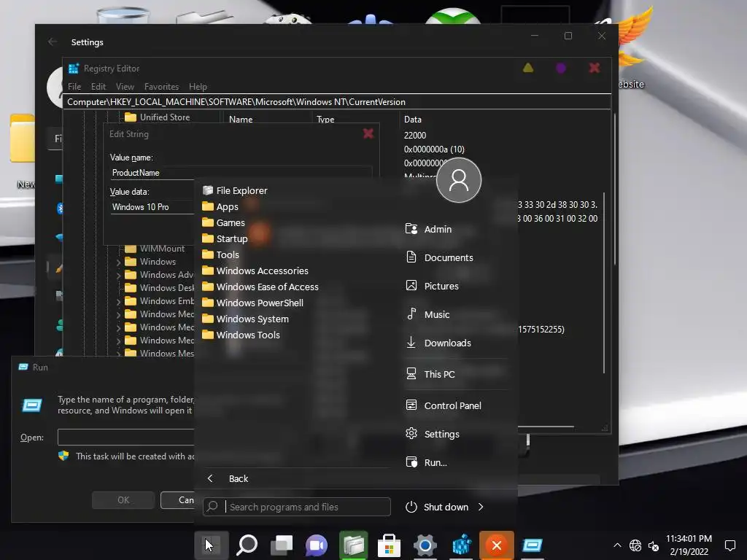This screenshot has height=560, width=747.
Task: Click the Open field in Run dialog
Action: (x=125, y=437)
